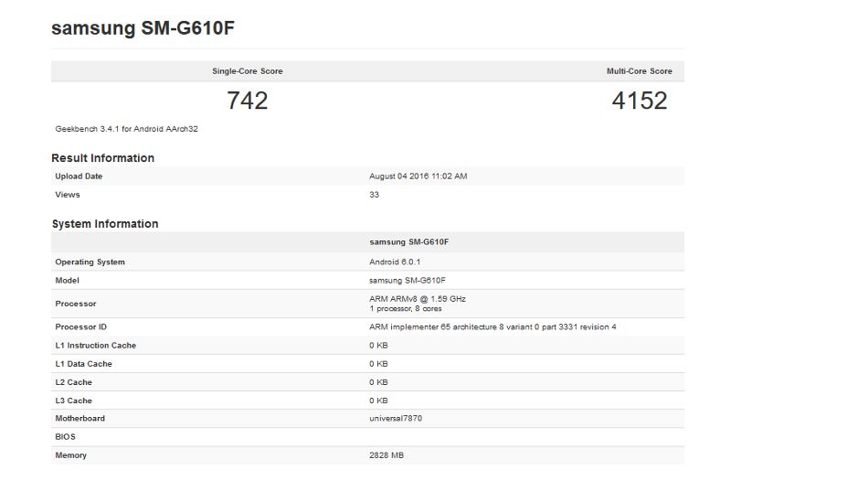The image size is (868, 502).
Task: Select '0 KB' in L3 Cache row
Action: (378, 401)
